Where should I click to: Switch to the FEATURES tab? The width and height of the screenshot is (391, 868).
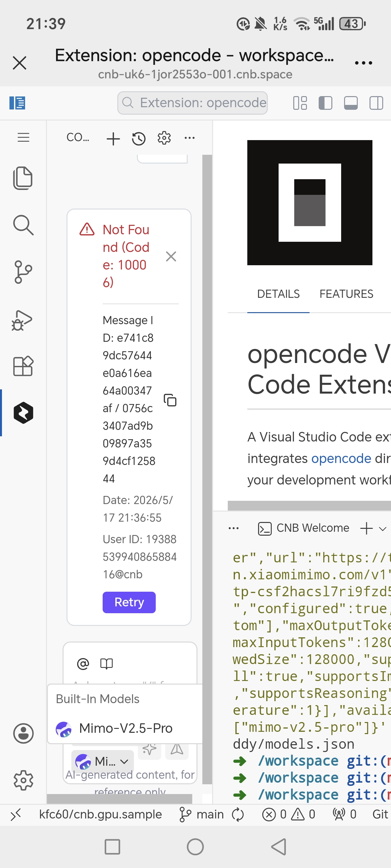(346, 294)
